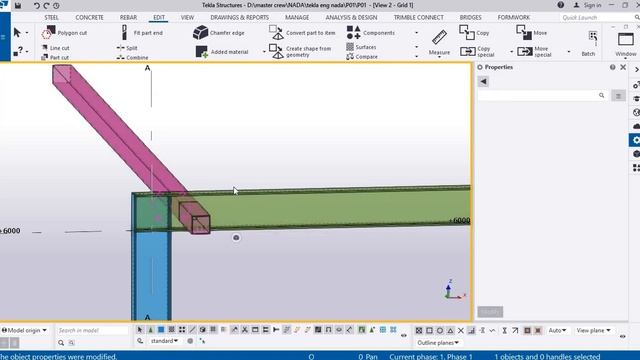
Task: Toggle the select parts switch
Action: pos(161,330)
